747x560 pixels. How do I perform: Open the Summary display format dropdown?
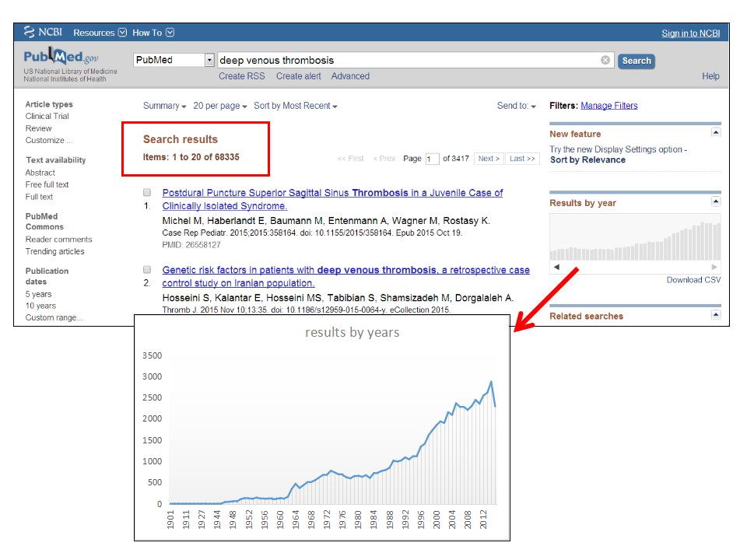coord(164,106)
